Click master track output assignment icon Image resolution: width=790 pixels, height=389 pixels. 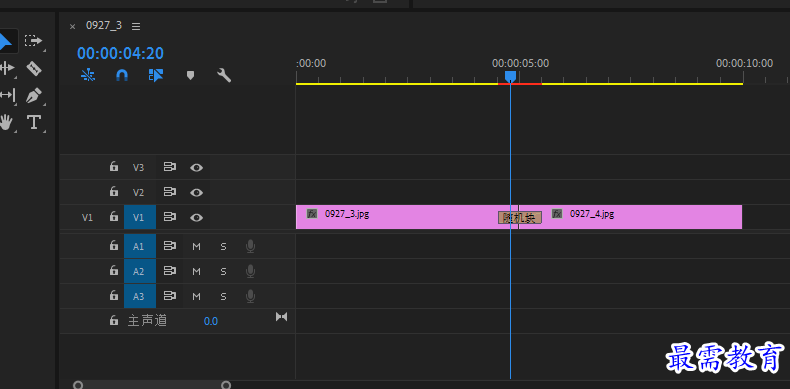[281, 317]
